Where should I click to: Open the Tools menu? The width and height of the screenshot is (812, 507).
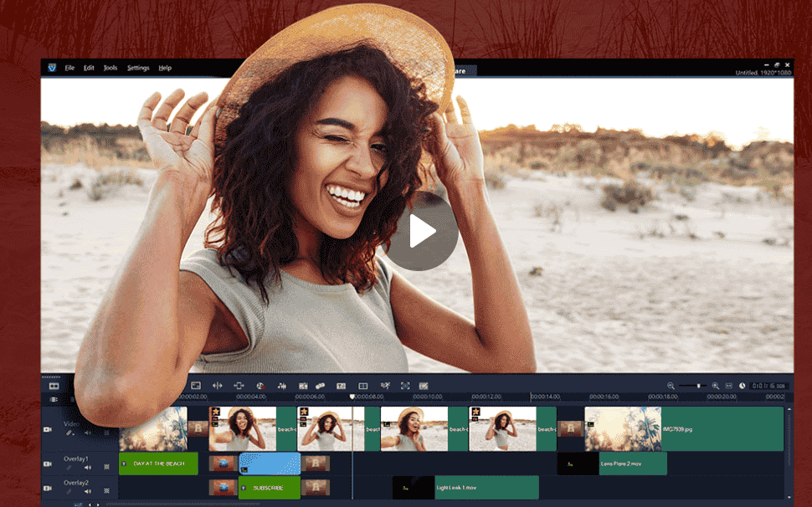point(110,68)
